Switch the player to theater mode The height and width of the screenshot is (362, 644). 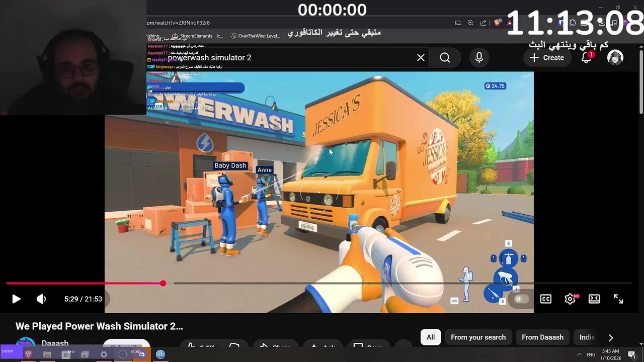[594, 299]
